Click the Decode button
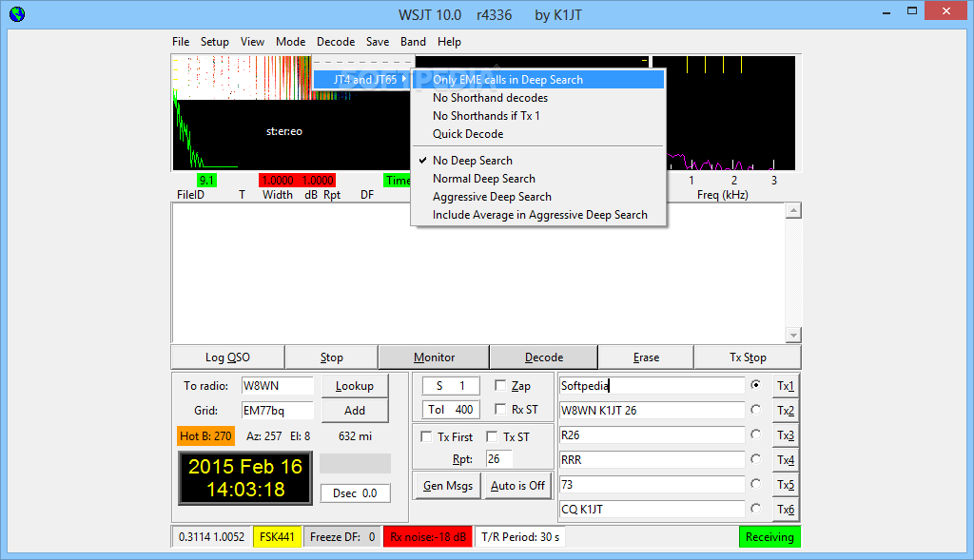Image resolution: width=974 pixels, height=560 pixels. (x=544, y=357)
